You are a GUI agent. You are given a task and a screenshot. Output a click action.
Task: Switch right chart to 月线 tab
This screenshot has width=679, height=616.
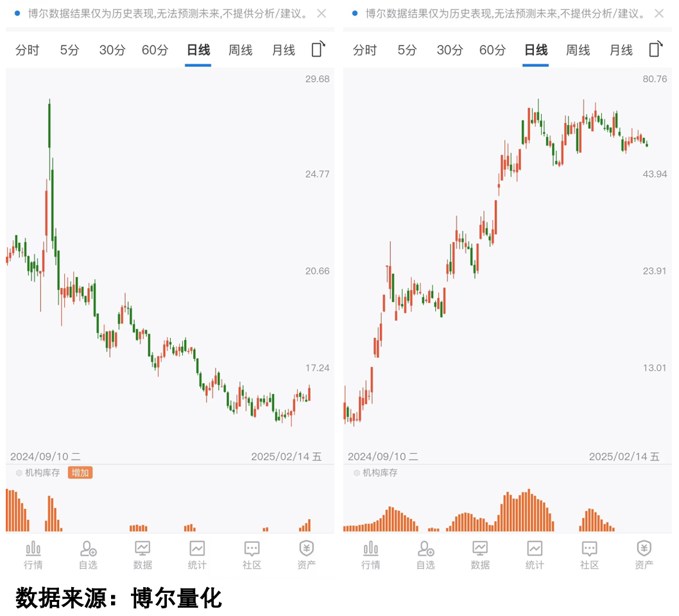pyautogui.click(x=621, y=50)
